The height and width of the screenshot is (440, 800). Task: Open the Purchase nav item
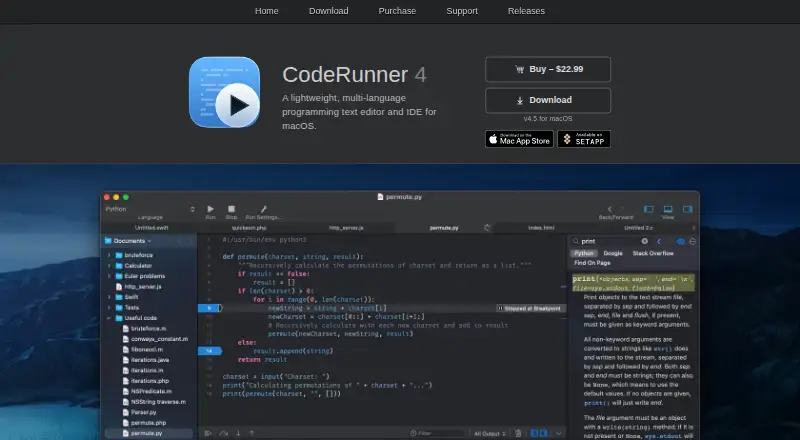[x=397, y=11]
